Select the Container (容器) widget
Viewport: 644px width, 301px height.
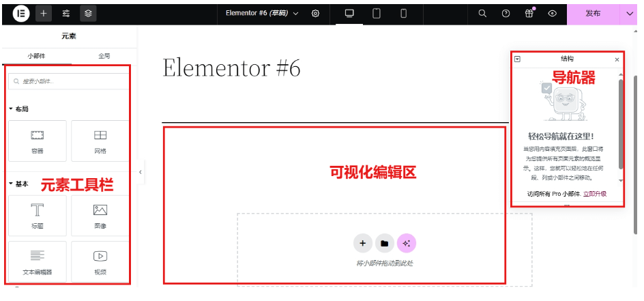coord(38,141)
